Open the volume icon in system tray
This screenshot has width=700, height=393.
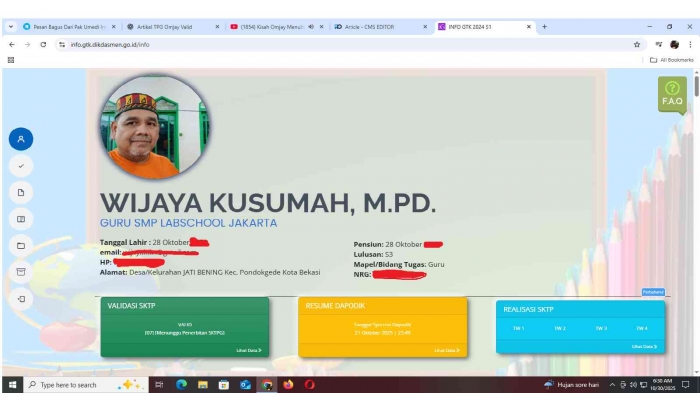click(633, 385)
